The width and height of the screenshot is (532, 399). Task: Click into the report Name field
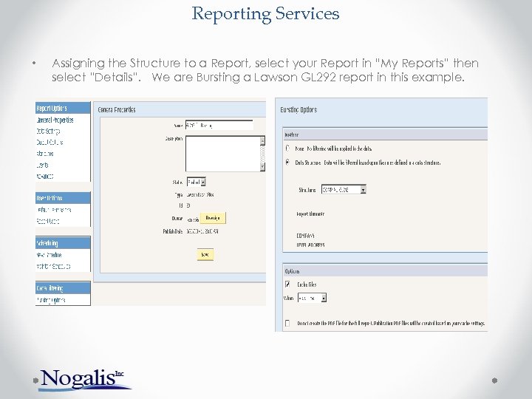click(x=219, y=125)
